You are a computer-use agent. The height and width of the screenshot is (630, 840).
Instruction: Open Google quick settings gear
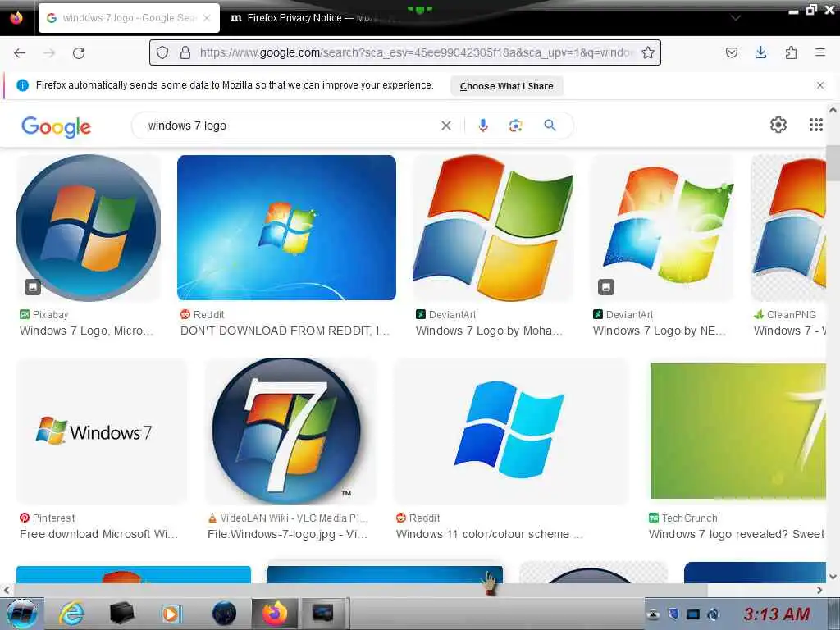coord(778,125)
